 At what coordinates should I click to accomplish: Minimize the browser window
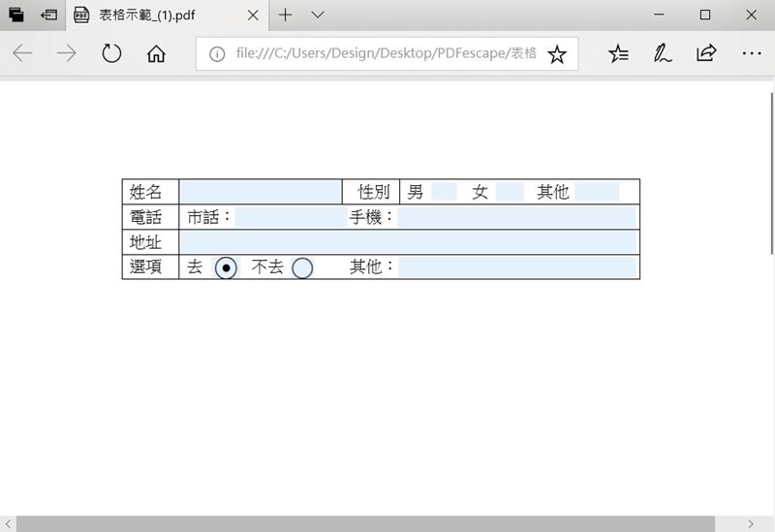pyautogui.click(x=659, y=15)
